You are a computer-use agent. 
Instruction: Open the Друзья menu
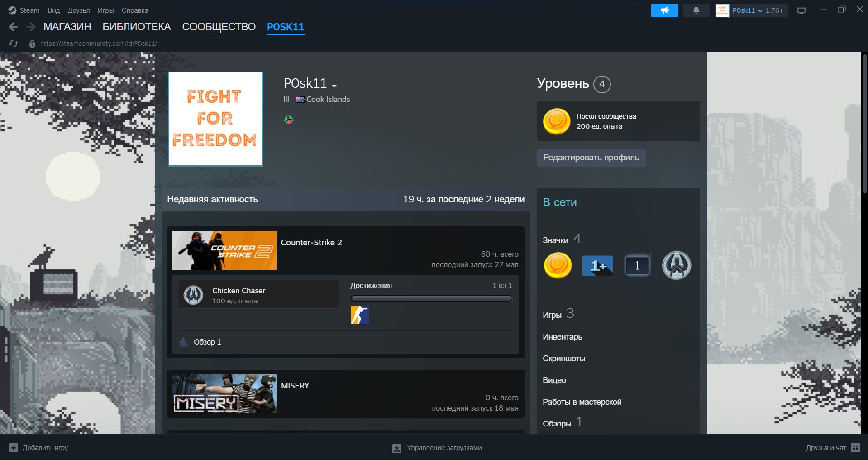(79, 10)
